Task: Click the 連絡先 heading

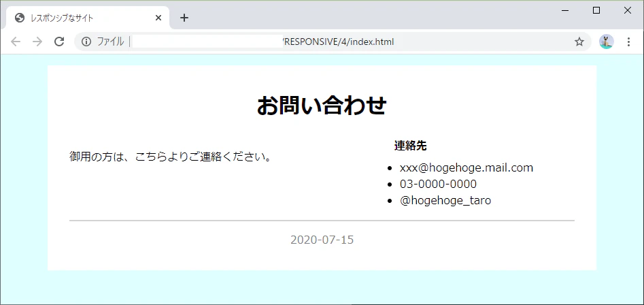Action: pos(410,146)
